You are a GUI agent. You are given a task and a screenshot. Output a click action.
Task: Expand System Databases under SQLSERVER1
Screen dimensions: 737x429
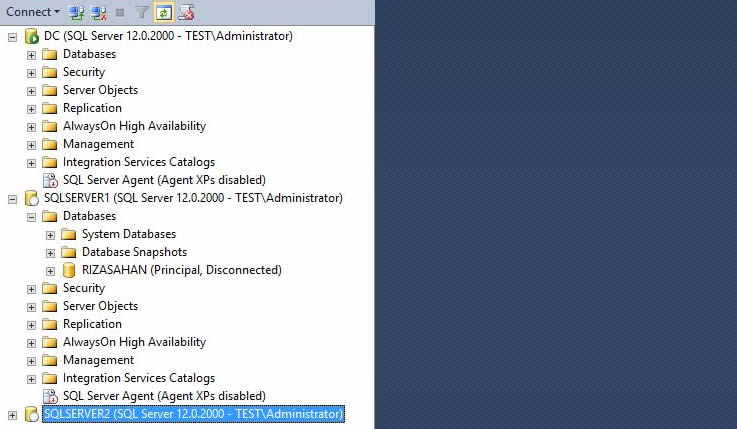[50, 234]
